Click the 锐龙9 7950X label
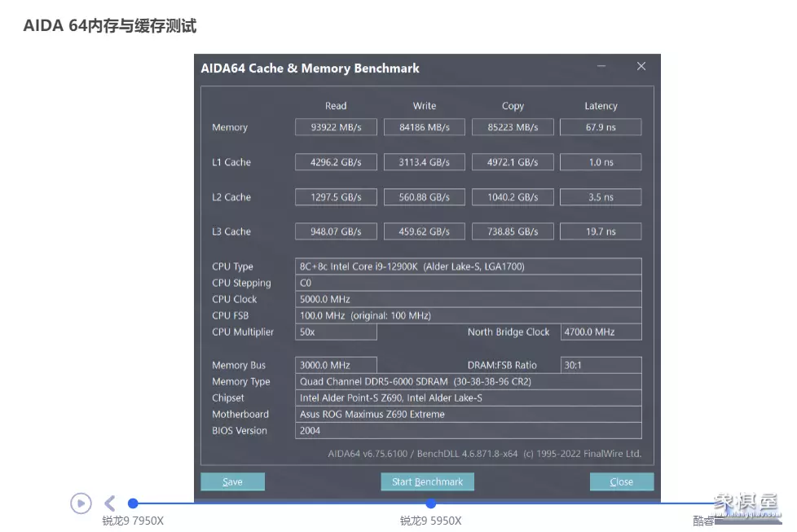Viewport: 797px width, 532px height. click(x=133, y=521)
